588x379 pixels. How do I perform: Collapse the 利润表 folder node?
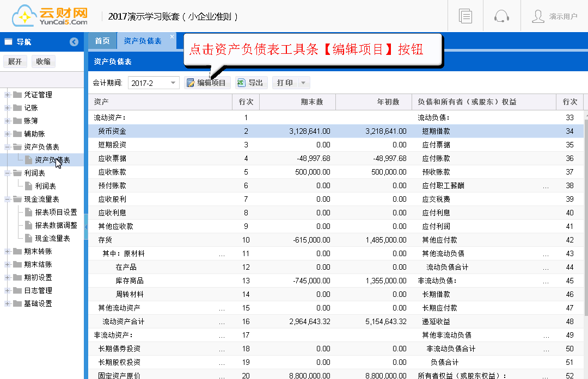[x=7, y=173]
